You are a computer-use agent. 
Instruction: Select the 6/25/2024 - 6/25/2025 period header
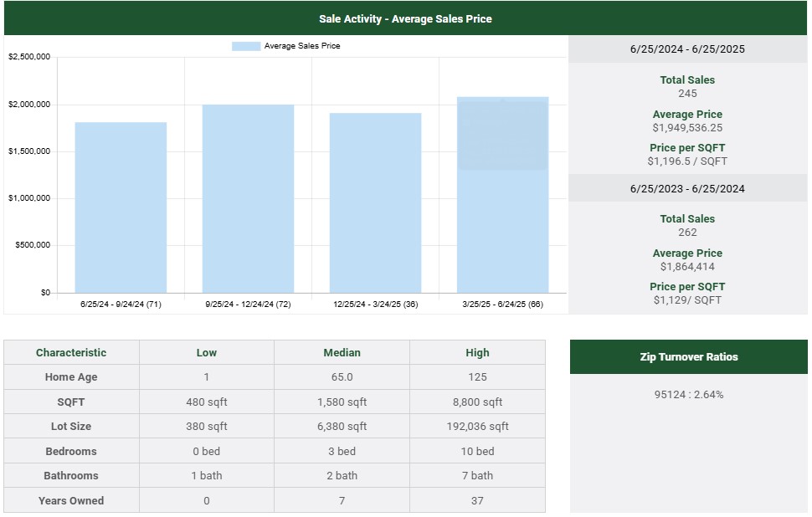[687, 49]
